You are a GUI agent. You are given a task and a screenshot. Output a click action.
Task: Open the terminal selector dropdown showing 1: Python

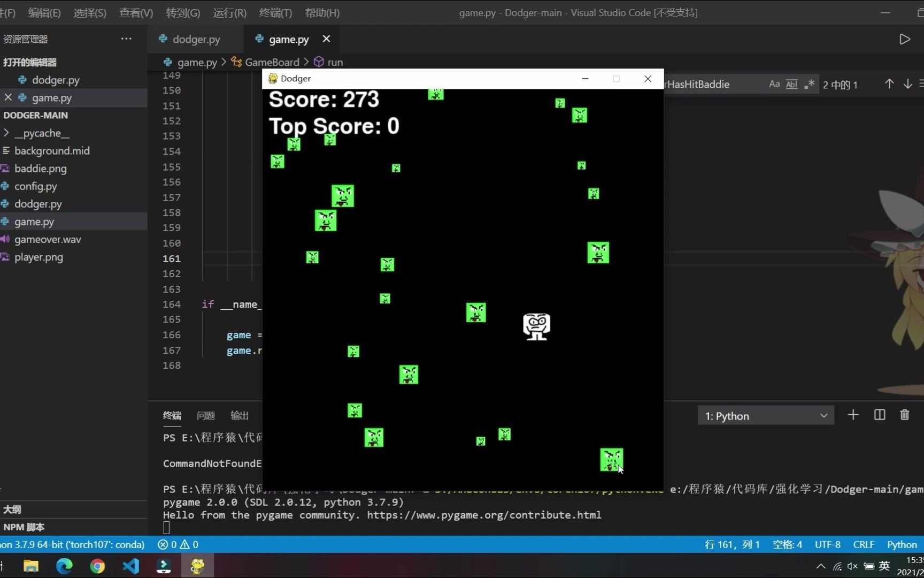pyautogui.click(x=765, y=415)
